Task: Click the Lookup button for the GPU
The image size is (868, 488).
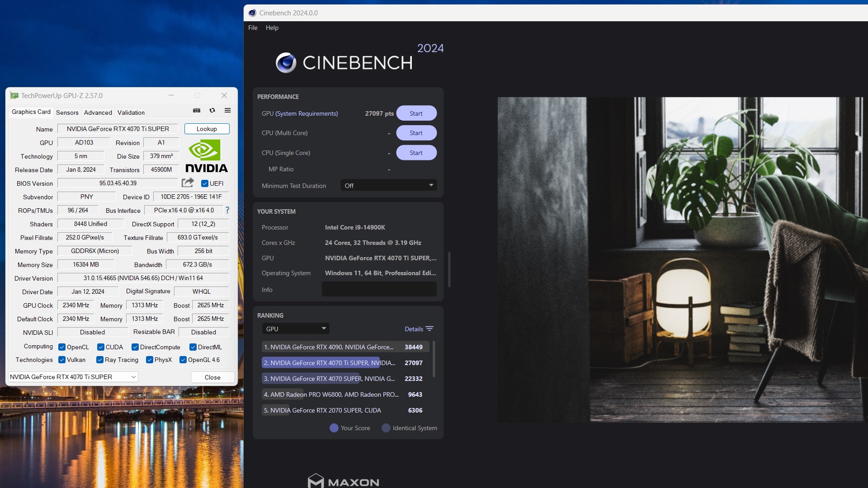Action: [x=206, y=128]
